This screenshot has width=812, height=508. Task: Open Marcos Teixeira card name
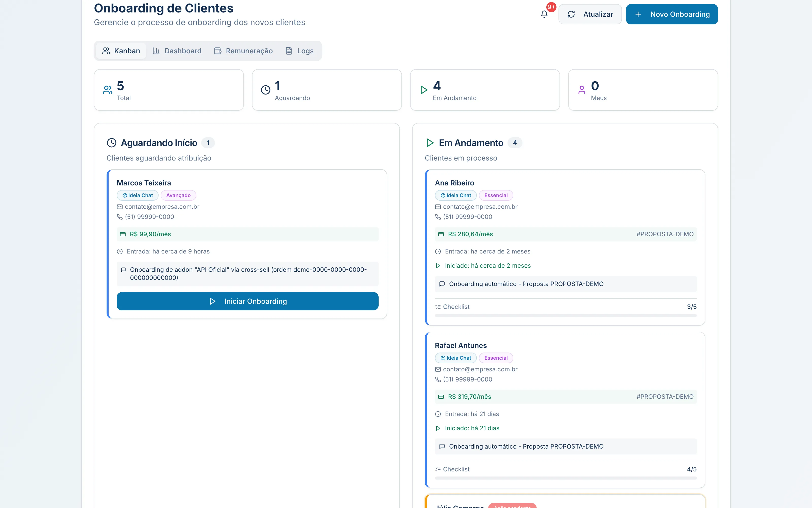pos(144,183)
